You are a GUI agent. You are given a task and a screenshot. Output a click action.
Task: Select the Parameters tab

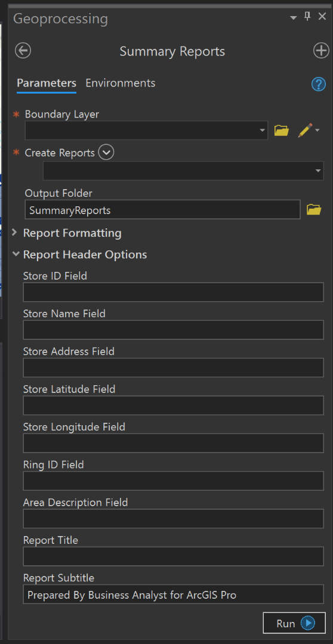pyautogui.click(x=47, y=83)
